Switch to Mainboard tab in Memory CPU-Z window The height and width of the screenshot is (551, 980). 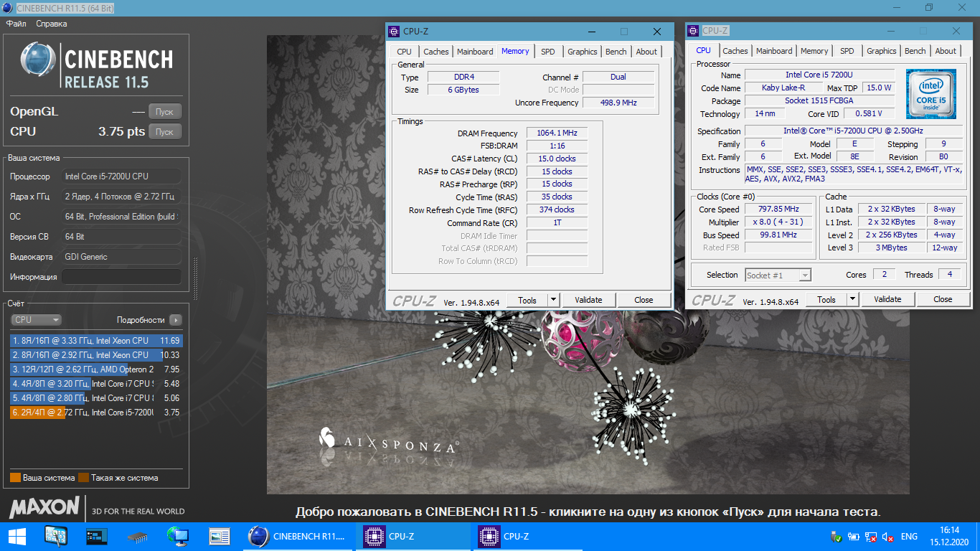tap(475, 52)
